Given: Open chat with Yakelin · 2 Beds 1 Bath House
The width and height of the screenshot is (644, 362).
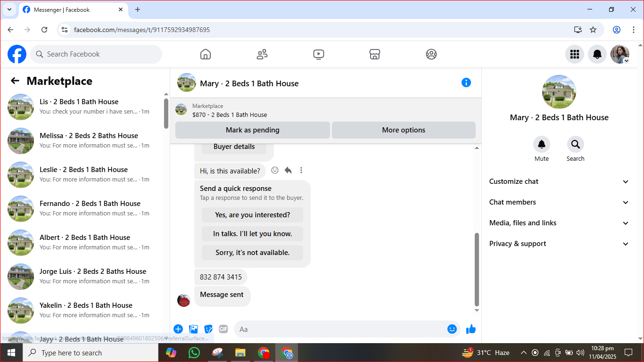Looking at the screenshot, I should tap(83, 310).
